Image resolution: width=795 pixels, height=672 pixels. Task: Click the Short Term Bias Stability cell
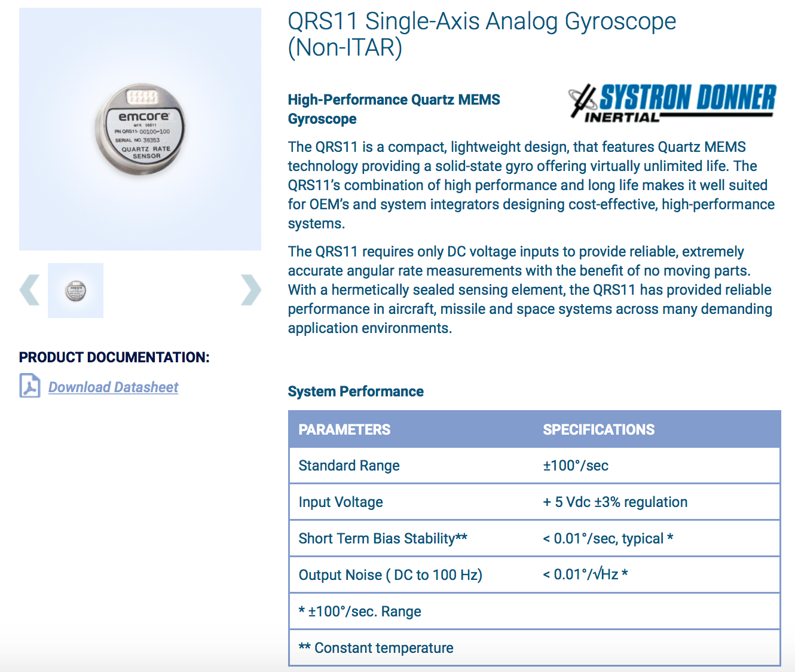tap(383, 539)
